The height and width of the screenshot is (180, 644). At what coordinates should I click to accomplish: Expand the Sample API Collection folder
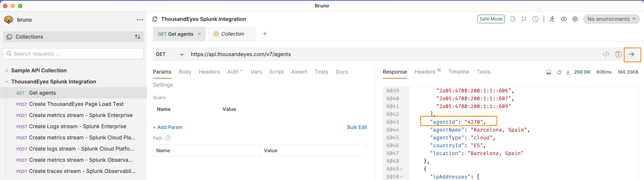7,70
